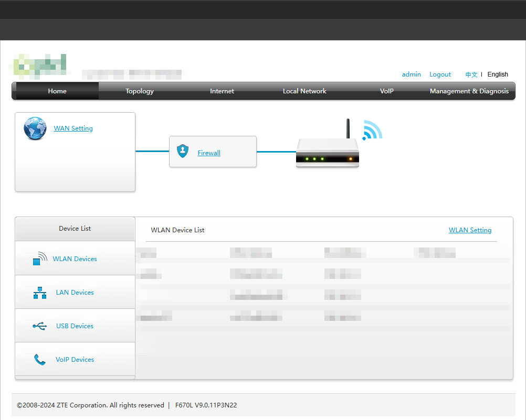
Task: Click the USB connector icon for USB Devices
Action: tap(39, 326)
